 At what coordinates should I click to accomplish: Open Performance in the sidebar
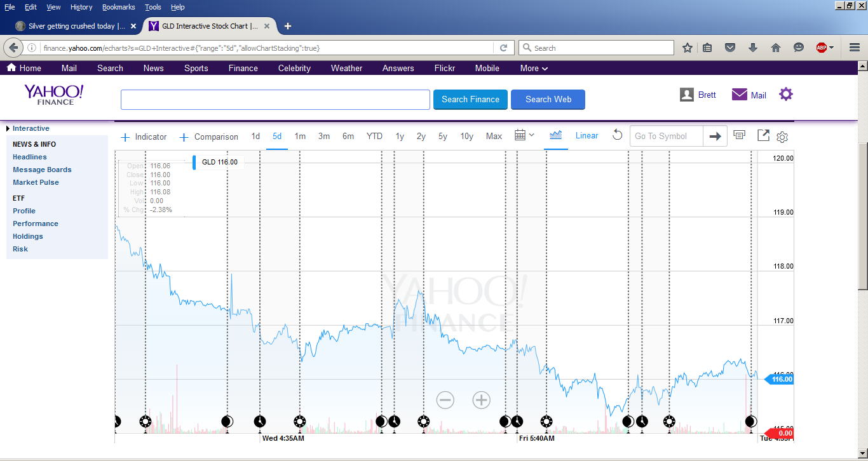[x=36, y=224]
